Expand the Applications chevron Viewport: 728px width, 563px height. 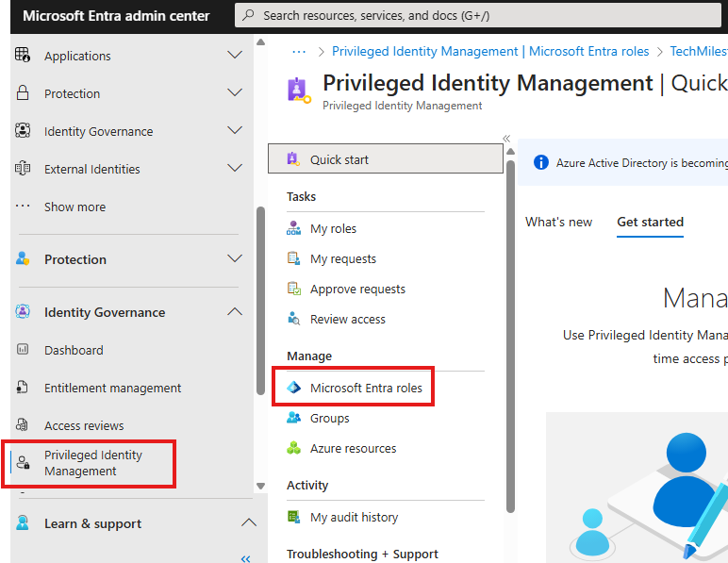click(x=235, y=55)
